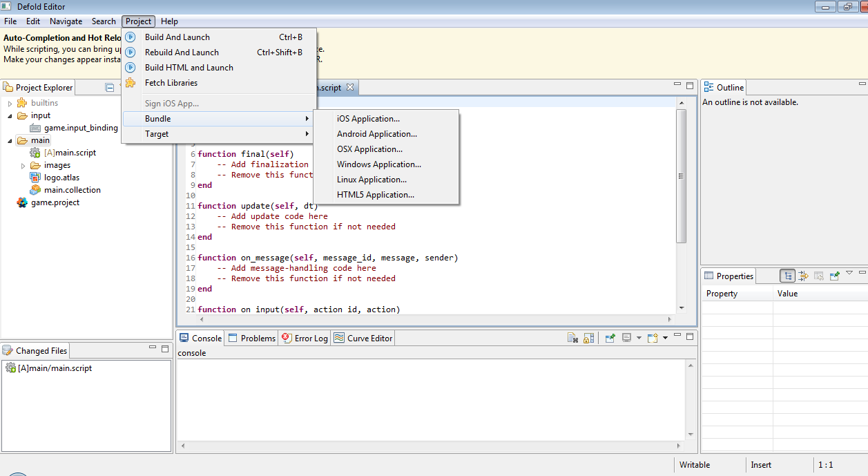Click the Open Console icon
The width and height of the screenshot is (868, 476).
[653, 338]
